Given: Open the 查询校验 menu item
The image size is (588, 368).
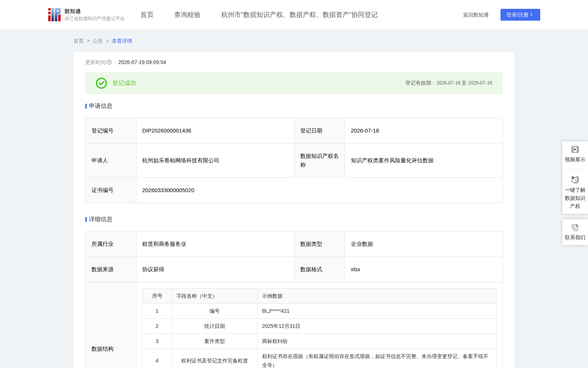Looking at the screenshot, I should pyautogui.click(x=187, y=15).
